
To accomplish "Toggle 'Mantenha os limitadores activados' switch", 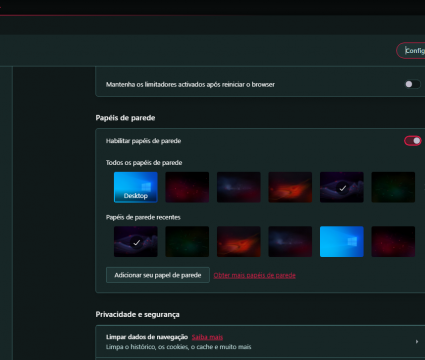I will click(412, 84).
